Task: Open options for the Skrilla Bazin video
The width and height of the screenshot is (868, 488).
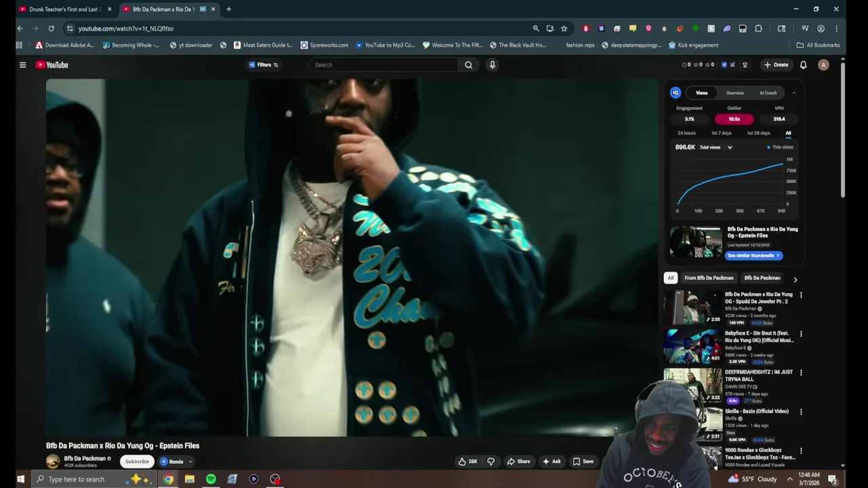Action: (801, 412)
